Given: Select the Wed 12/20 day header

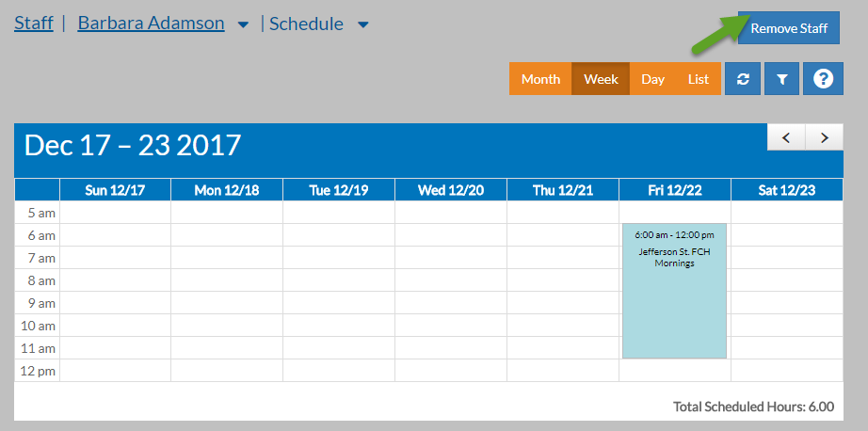Looking at the screenshot, I should [x=451, y=190].
